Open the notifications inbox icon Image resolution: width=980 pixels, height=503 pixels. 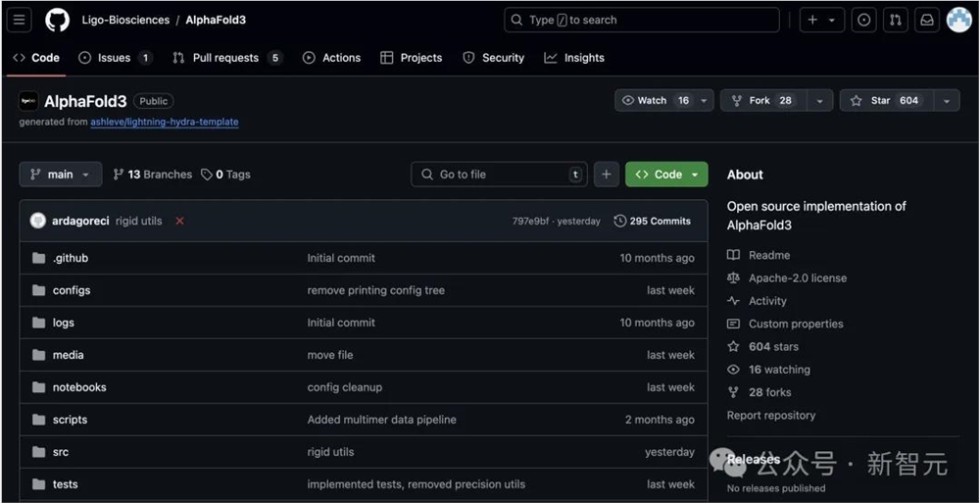pos(927,20)
